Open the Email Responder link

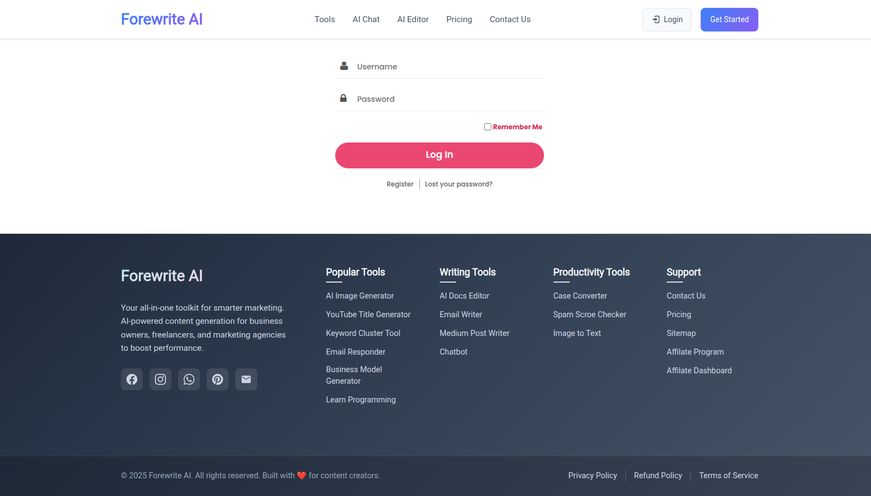pos(356,352)
